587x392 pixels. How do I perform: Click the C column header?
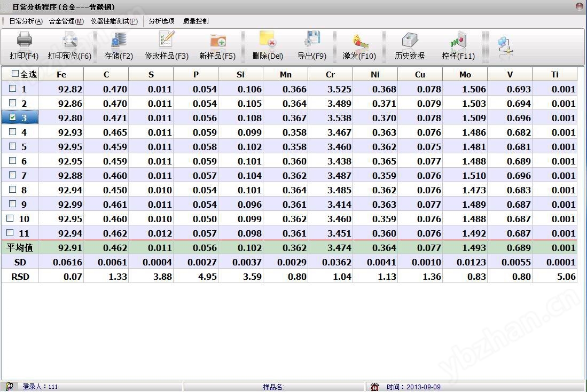(x=106, y=75)
